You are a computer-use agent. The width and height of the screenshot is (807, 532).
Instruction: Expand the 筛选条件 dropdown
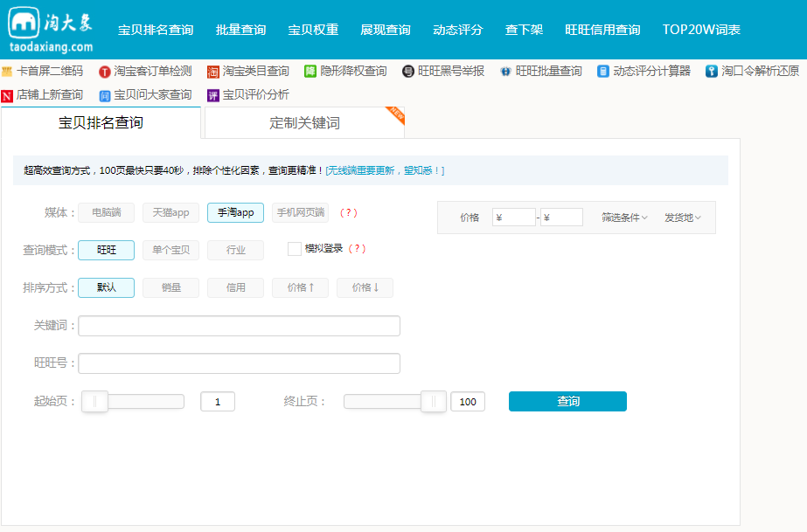pyautogui.click(x=626, y=218)
